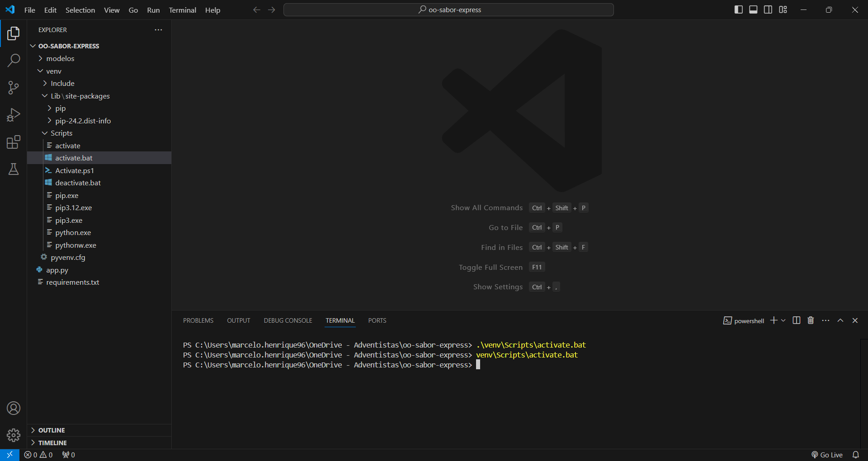Viewport: 868px width, 461px height.
Task: Open the Go menu
Action: pyautogui.click(x=133, y=10)
